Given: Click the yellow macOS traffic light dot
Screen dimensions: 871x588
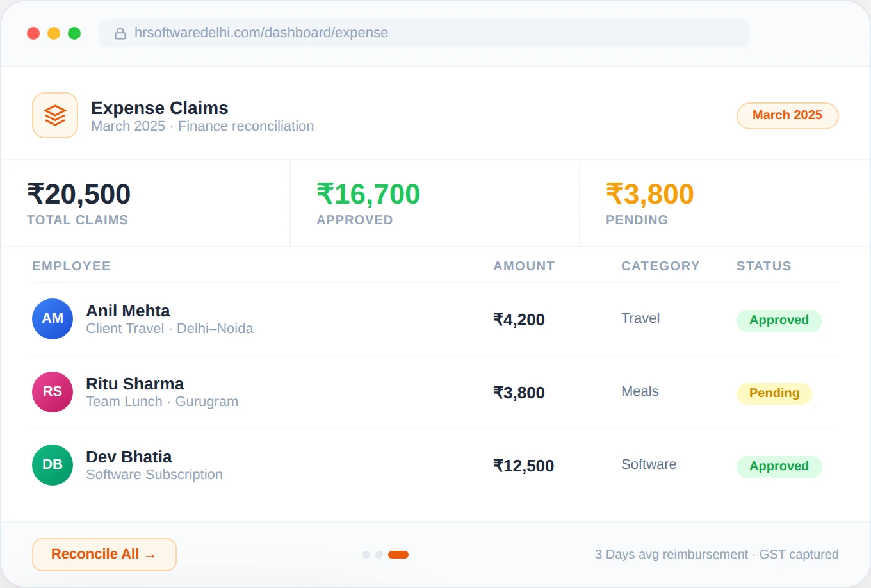Looking at the screenshot, I should (x=54, y=33).
